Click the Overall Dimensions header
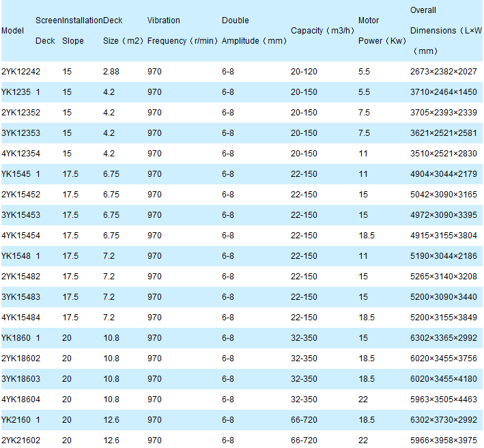 [x=445, y=31]
